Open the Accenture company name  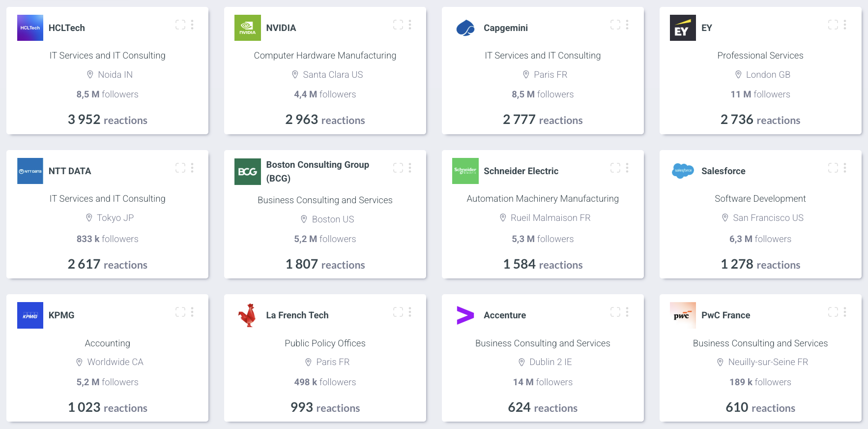click(505, 315)
